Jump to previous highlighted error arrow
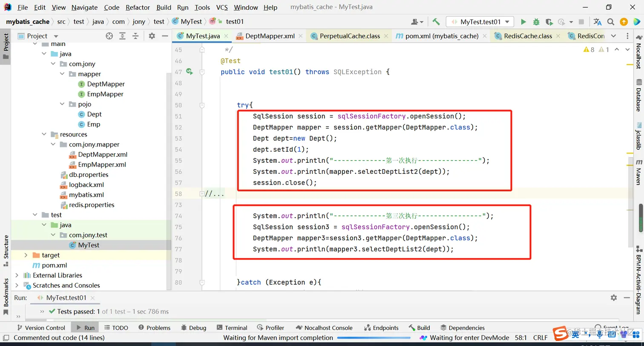 coord(616,50)
